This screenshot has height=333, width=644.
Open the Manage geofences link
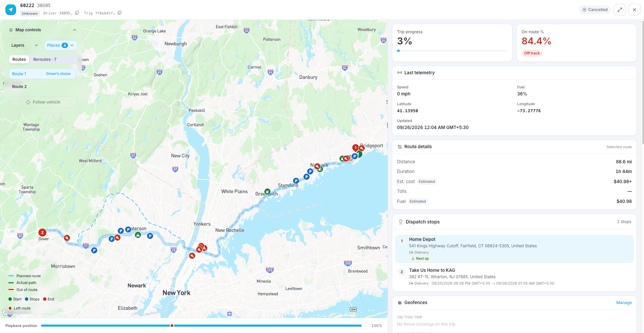(x=624, y=303)
